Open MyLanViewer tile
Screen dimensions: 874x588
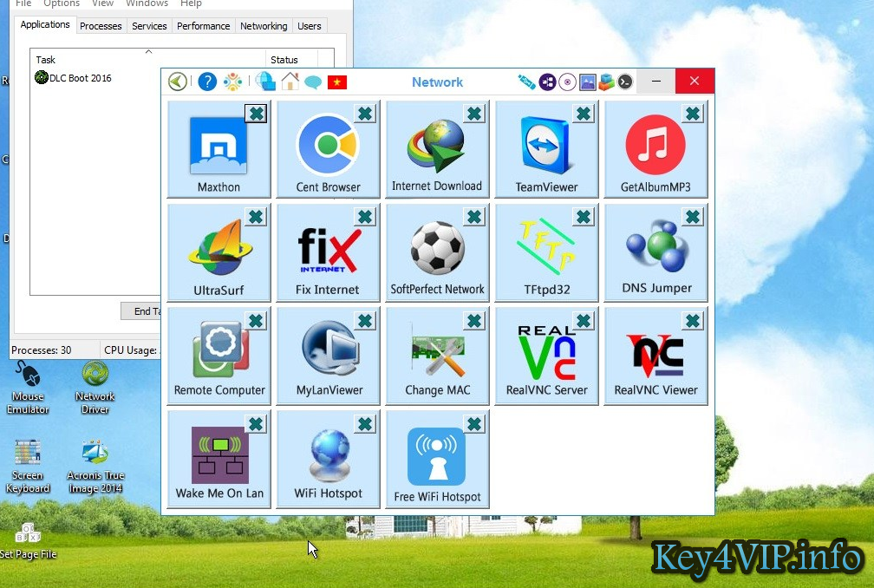tap(328, 356)
